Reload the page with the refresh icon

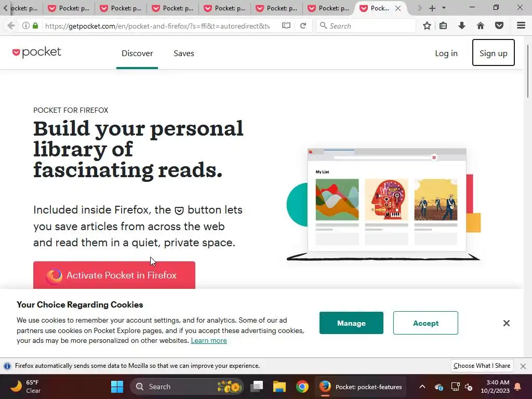pos(303,26)
